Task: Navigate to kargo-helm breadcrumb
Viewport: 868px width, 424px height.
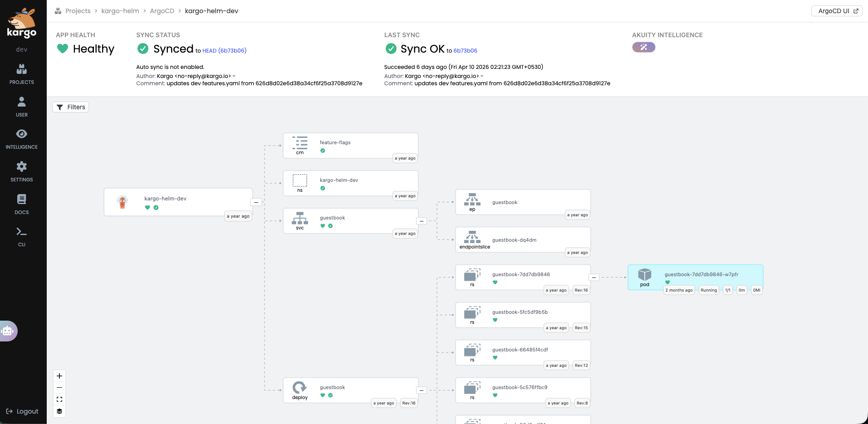Action: click(x=120, y=11)
